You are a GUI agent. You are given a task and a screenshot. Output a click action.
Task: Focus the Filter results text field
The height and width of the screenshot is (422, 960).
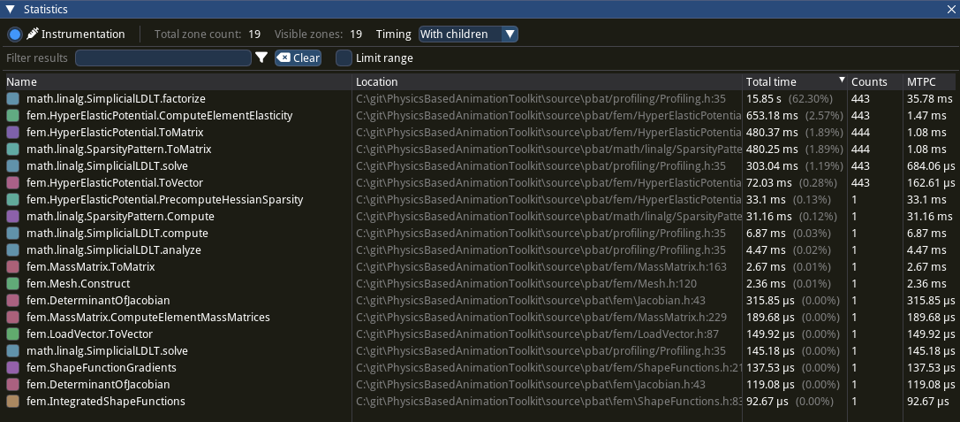[163, 58]
